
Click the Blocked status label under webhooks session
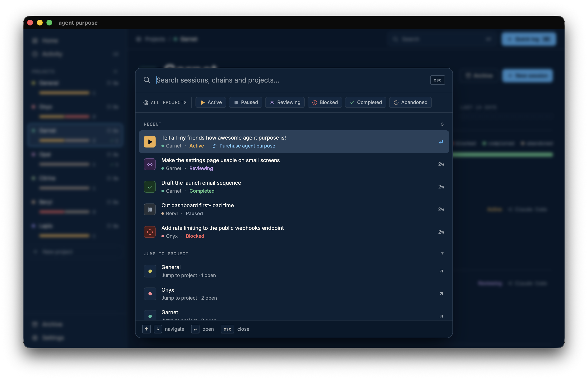195,236
